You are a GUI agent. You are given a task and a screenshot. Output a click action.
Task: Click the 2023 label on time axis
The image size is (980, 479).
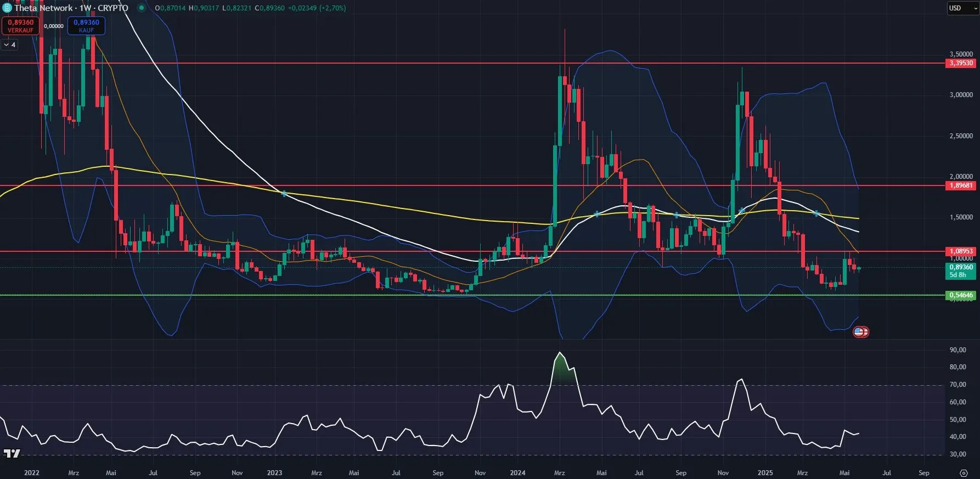tap(274, 473)
